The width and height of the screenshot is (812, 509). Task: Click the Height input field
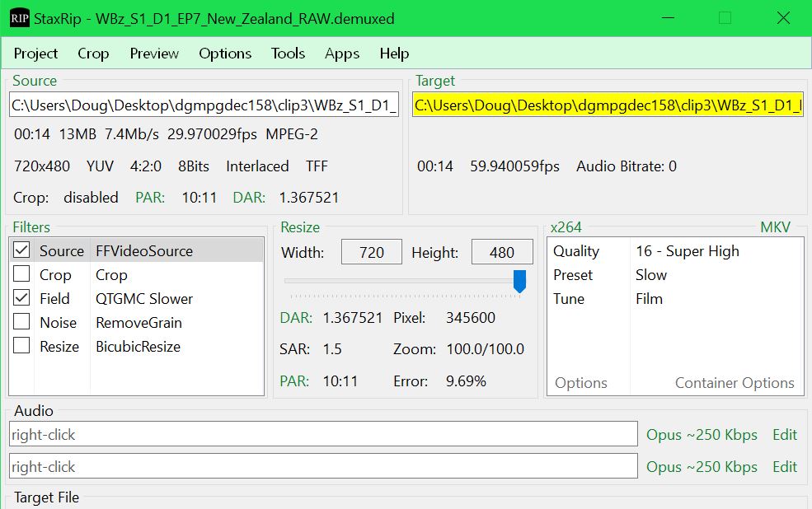(x=502, y=252)
